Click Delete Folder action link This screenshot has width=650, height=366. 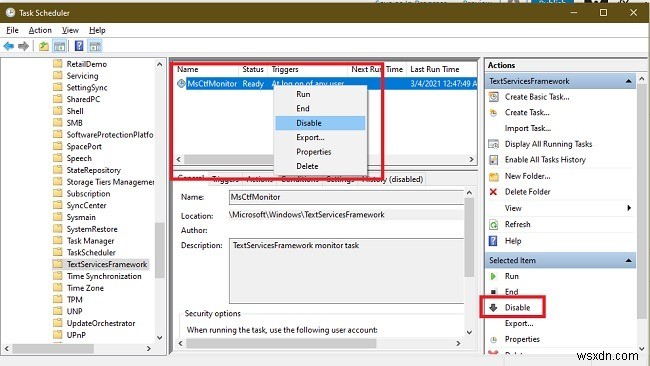coord(528,192)
